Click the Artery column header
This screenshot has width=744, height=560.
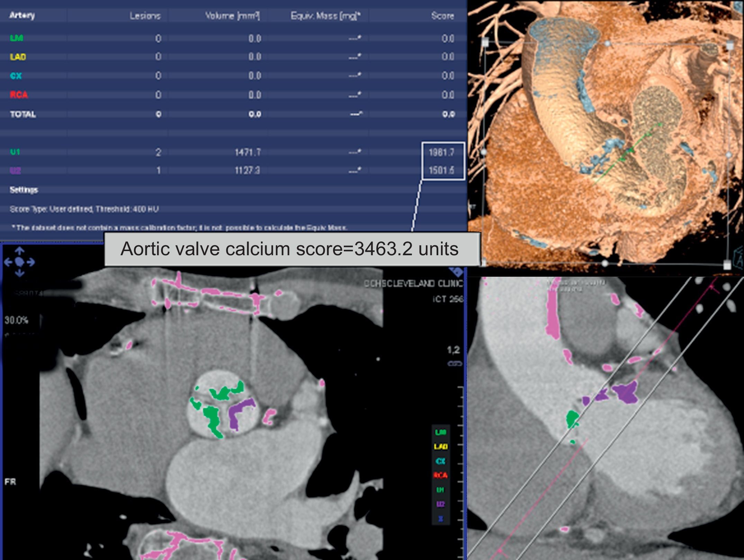pos(22,16)
